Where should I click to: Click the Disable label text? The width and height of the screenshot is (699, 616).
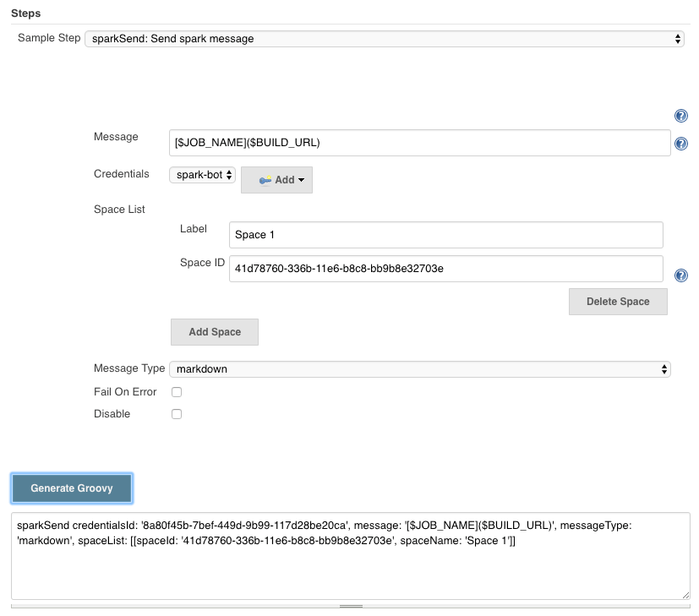[112, 414]
